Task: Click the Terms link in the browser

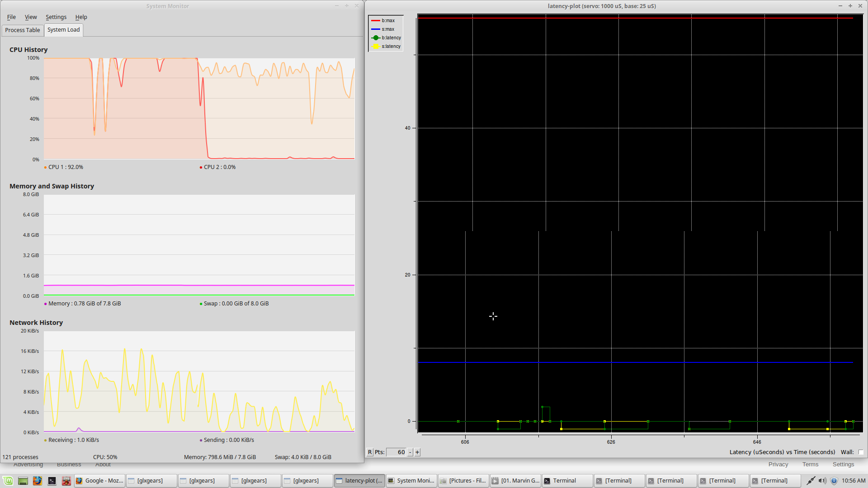Action: click(x=810, y=465)
